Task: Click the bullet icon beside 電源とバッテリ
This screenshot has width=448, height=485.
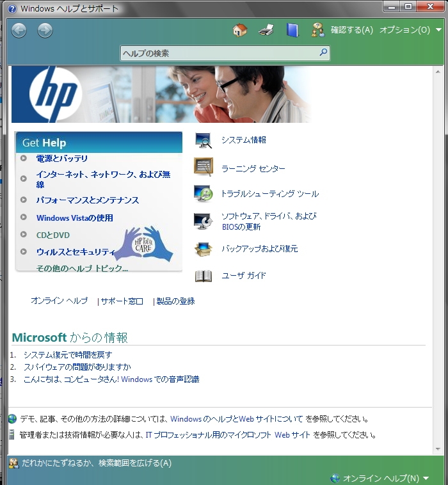Action: coord(24,159)
